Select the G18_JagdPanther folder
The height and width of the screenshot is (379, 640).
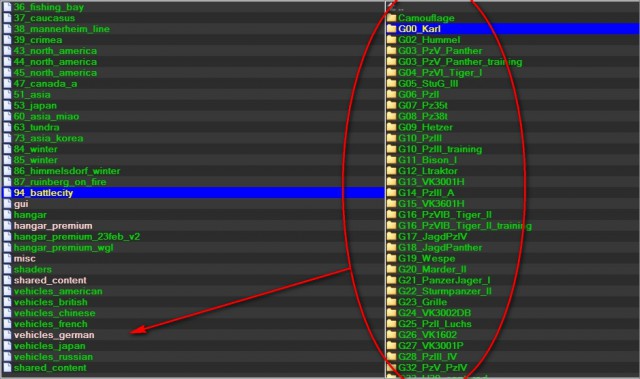pyautogui.click(x=440, y=248)
